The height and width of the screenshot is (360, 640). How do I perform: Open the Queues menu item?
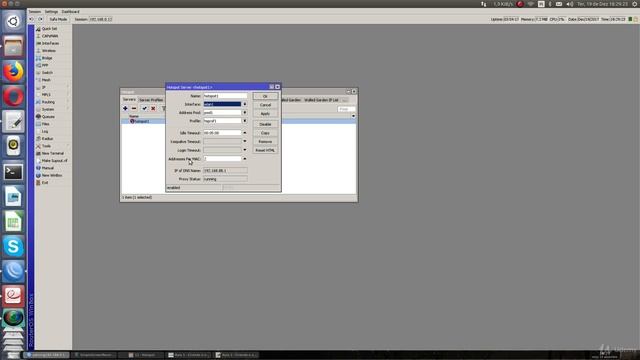pos(48,117)
